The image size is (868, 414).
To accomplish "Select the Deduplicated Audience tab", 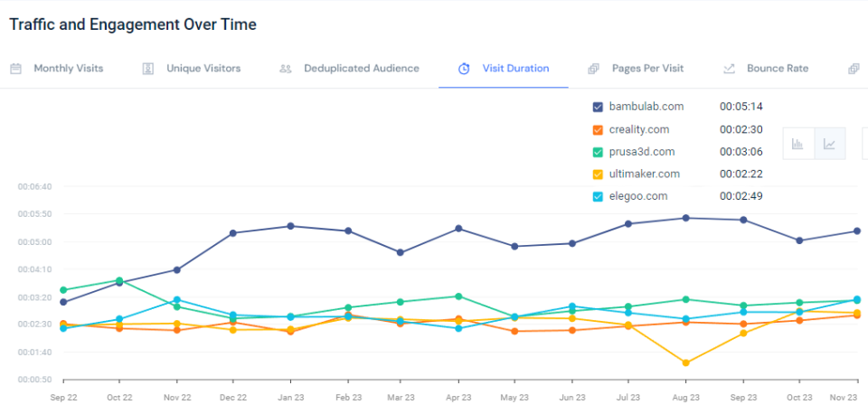I will pos(362,69).
